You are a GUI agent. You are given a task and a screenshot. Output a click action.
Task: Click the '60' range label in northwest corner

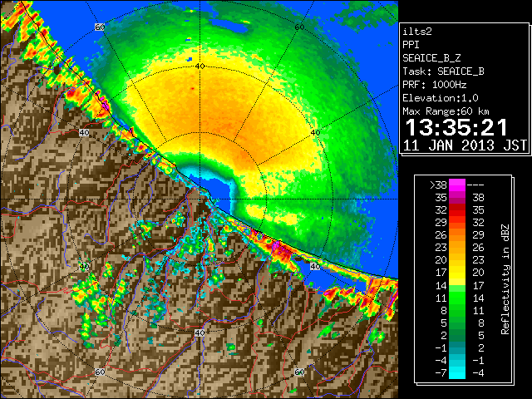point(100,27)
